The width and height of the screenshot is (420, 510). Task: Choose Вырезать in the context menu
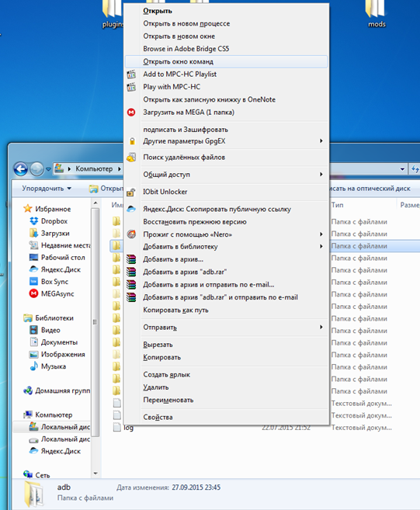[226, 345]
